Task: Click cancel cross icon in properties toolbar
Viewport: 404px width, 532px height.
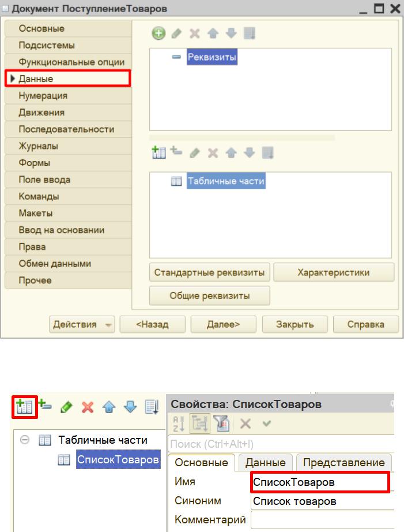Action: coord(246,424)
